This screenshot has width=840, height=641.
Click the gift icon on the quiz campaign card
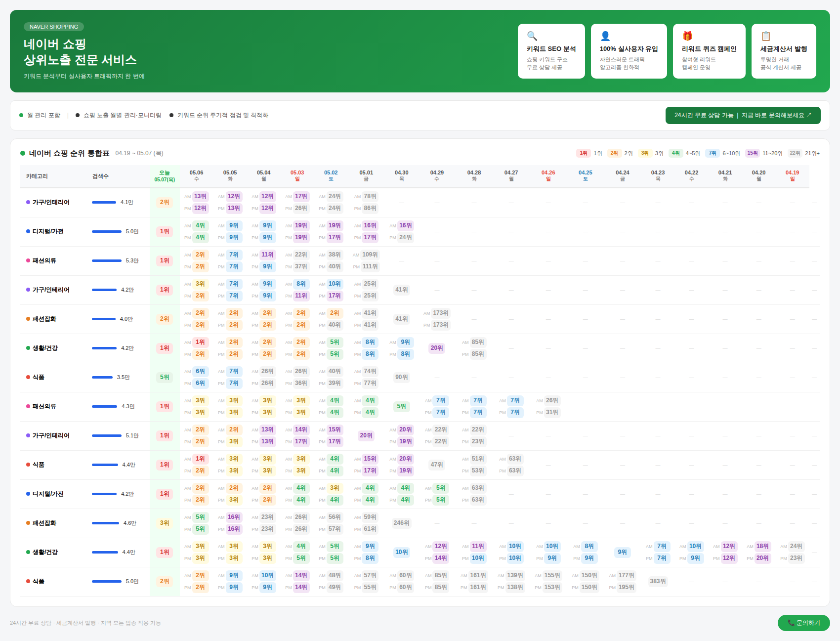[687, 36]
